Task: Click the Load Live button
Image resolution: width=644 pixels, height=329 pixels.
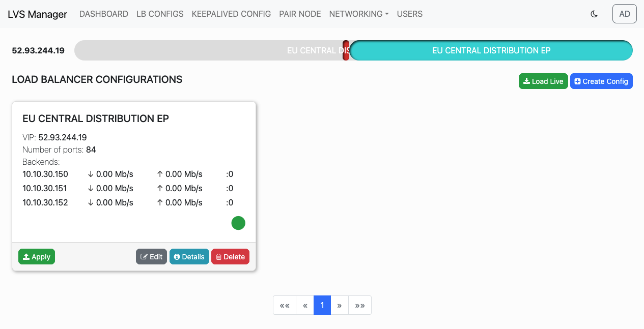Action: click(543, 81)
